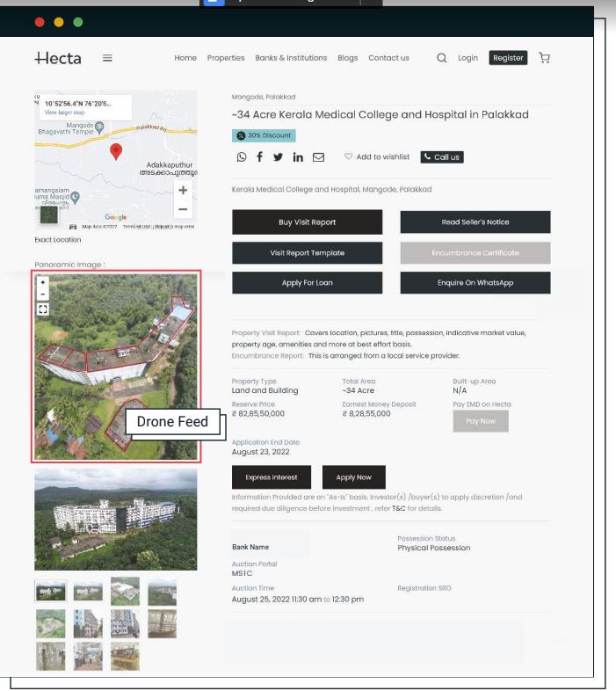Click Apply For Loan button
The width and height of the screenshot is (616, 691).
pyautogui.click(x=307, y=282)
